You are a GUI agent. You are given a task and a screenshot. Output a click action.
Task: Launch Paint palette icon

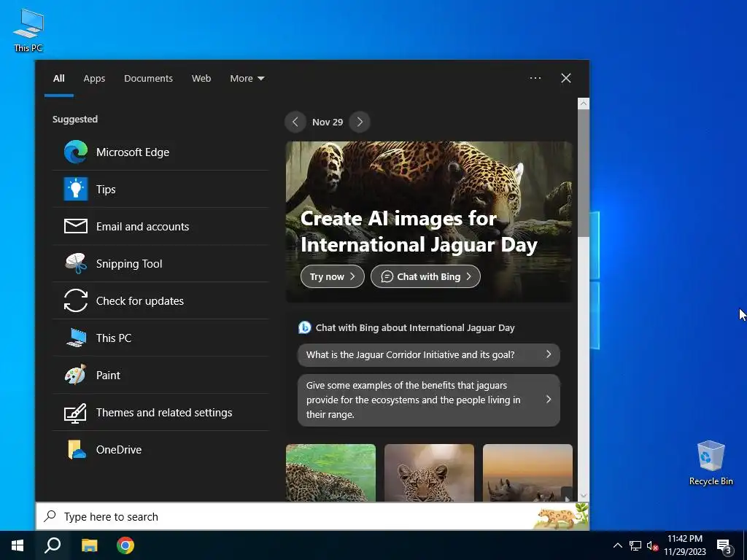click(x=76, y=375)
